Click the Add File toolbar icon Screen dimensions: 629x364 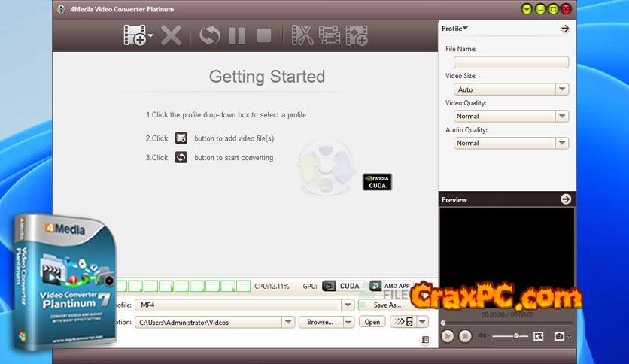tap(135, 35)
